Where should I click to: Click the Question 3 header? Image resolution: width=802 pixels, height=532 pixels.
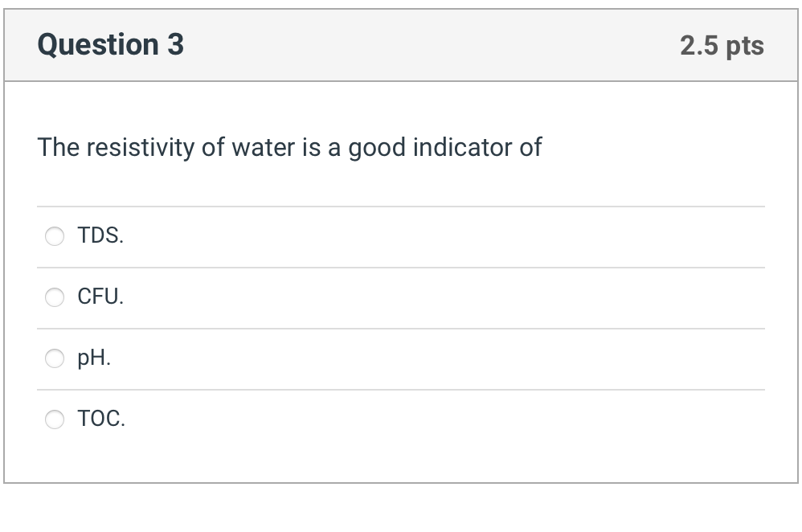(111, 45)
